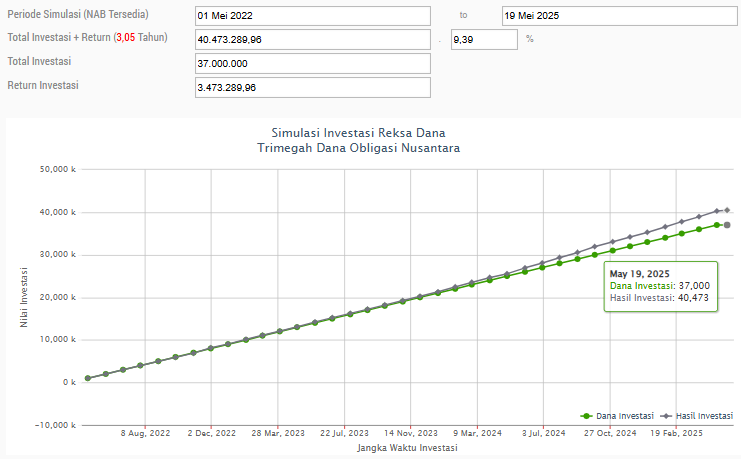Toggle Hasil Investasi series in chart legend

pos(697,416)
